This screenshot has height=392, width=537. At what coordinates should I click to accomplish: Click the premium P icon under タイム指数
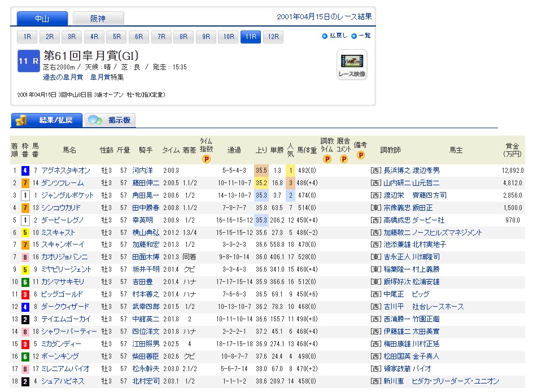pyautogui.click(x=206, y=159)
